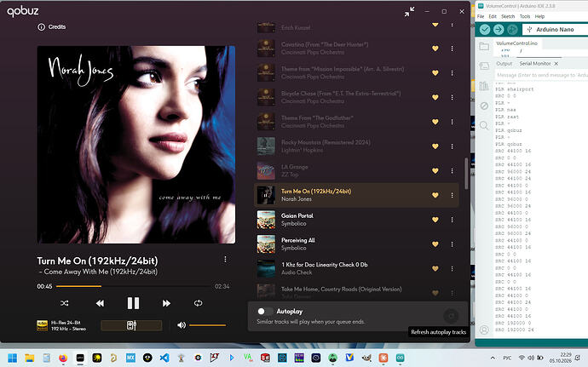The height and width of the screenshot is (367, 588).
Task: Open Norah Jones artist link in queue
Action: [x=297, y=199]
